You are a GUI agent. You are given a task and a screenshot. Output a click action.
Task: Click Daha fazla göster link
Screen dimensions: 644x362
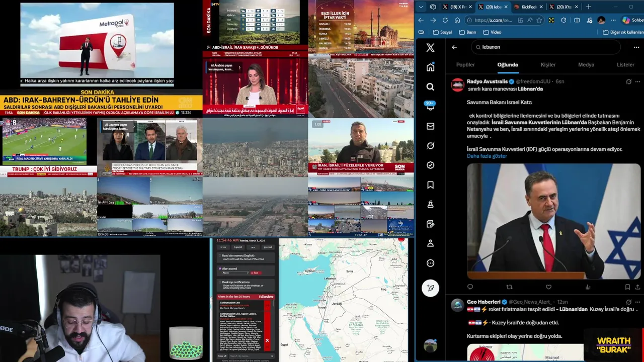coord(487,156)
